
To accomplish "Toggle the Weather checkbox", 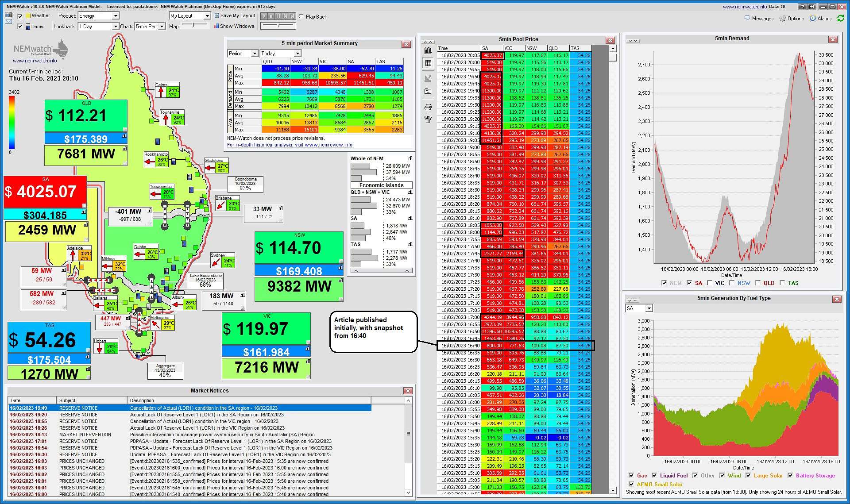I will click(x=20, y=16).
